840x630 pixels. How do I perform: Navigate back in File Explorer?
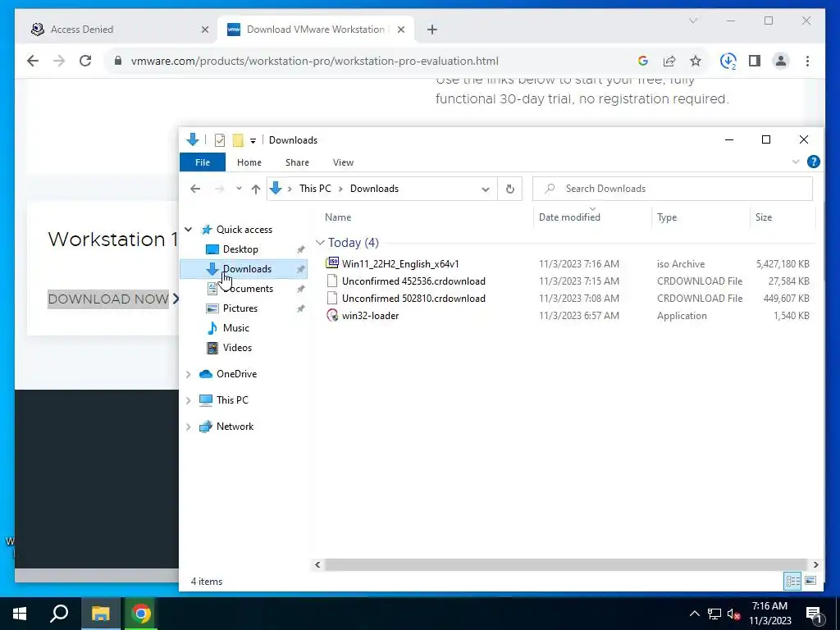coord(195,189)
